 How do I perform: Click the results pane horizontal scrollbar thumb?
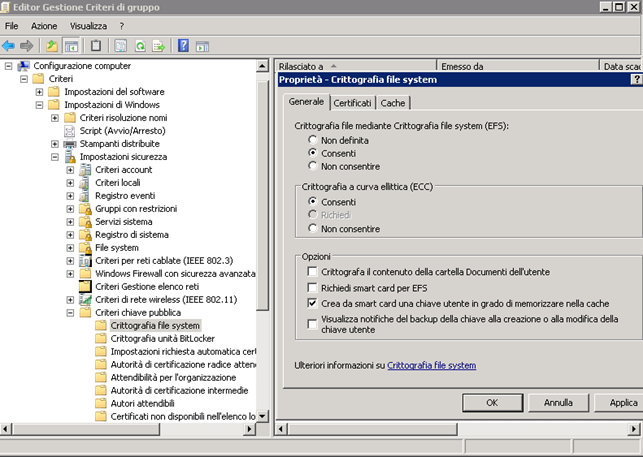pos(372,429)
